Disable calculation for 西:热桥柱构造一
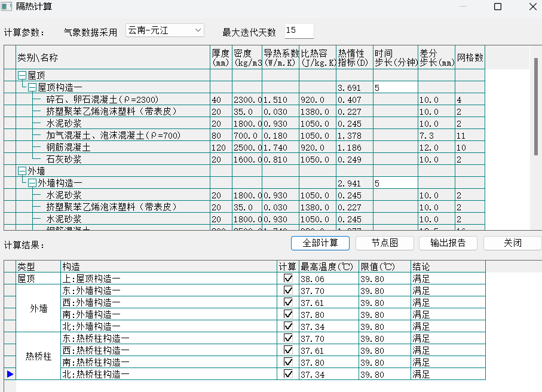This screenshot has height=392, width=542. point(289,350)
